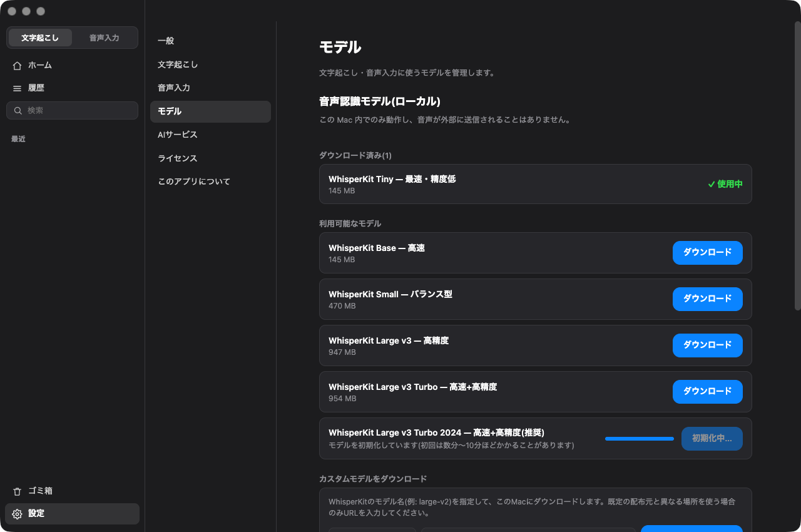Download WhisperKit Large v3 Turbo model

[x=707, y=392]
